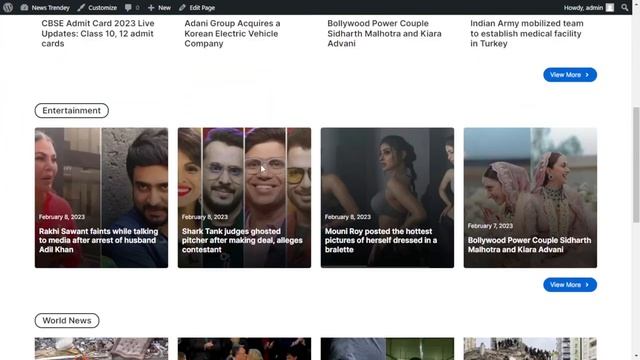Click the News Trendey dashboard icon
Screen dimensions: 640x360
pyautogui.click(x=24, y=7)
